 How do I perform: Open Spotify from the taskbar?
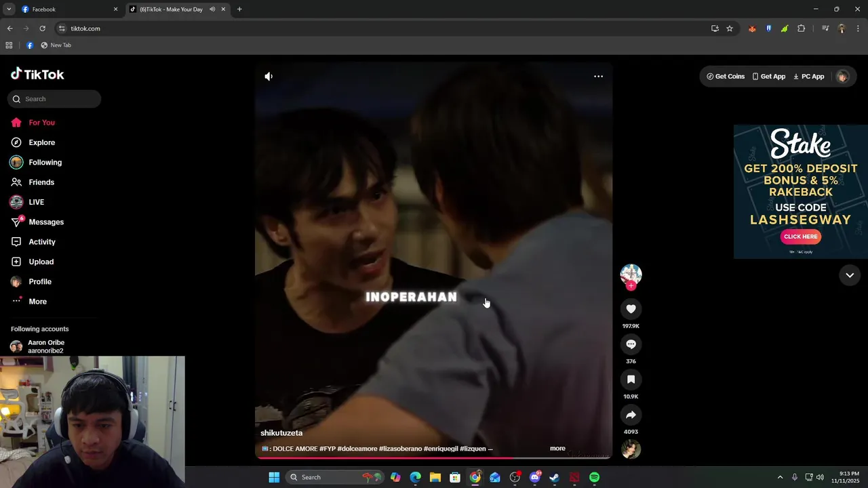(x=594, y=477)
